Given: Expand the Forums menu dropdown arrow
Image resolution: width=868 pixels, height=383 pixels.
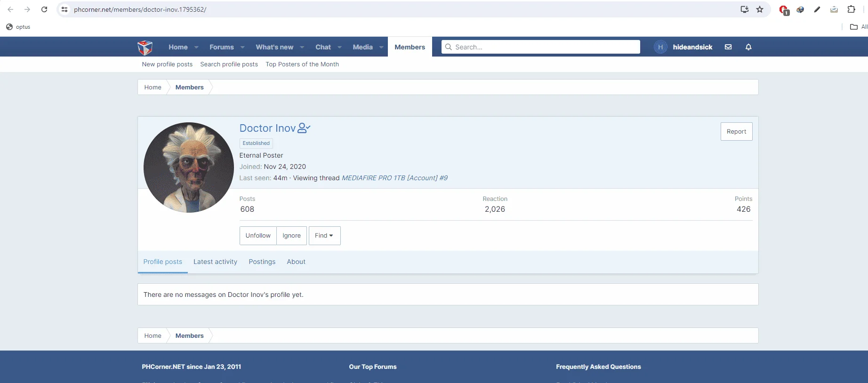Looking at the screenshot, I should click(x=242, y=47).
